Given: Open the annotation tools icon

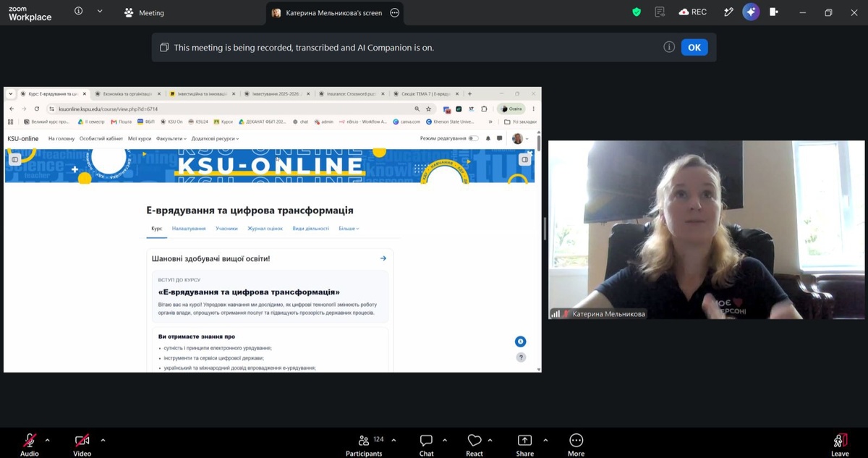Looking at the screenshot, I should (728, 12).
